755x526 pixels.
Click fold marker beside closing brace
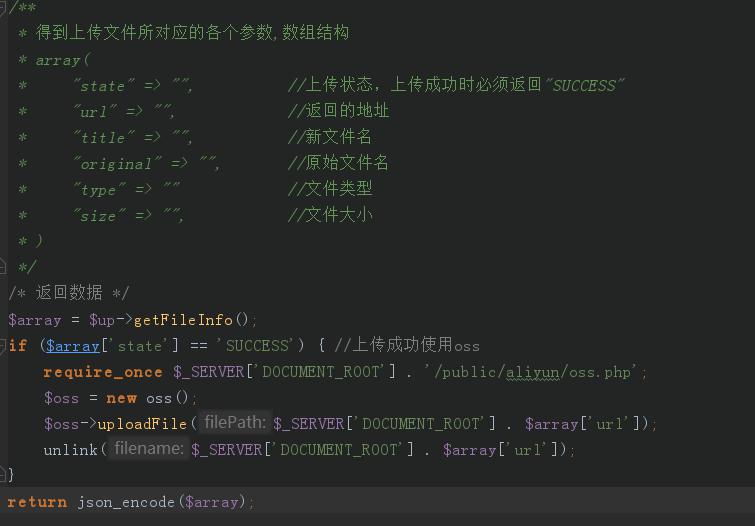tap(4, 475)
